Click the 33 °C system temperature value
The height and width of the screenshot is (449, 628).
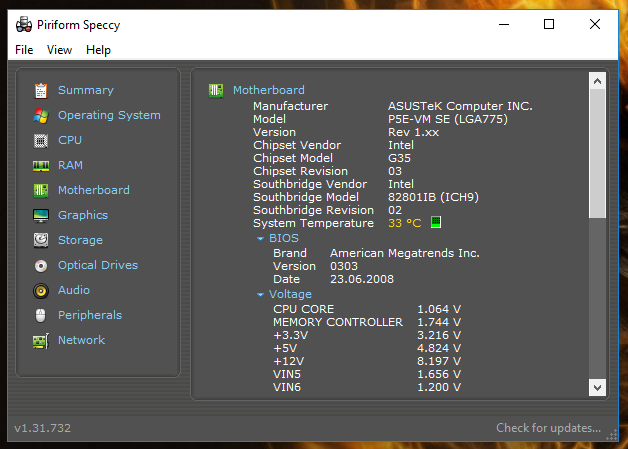pyautogui.click(x=405, y=223)
